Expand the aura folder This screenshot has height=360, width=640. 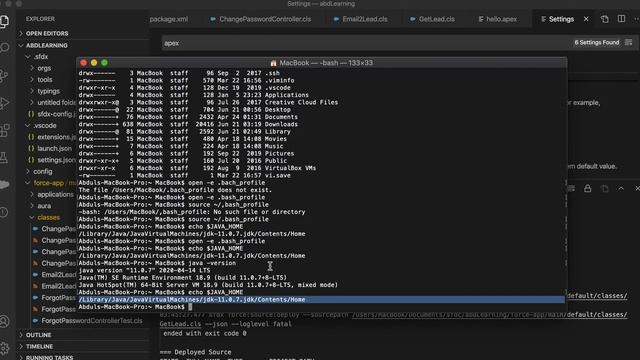(x=44, y=206)
